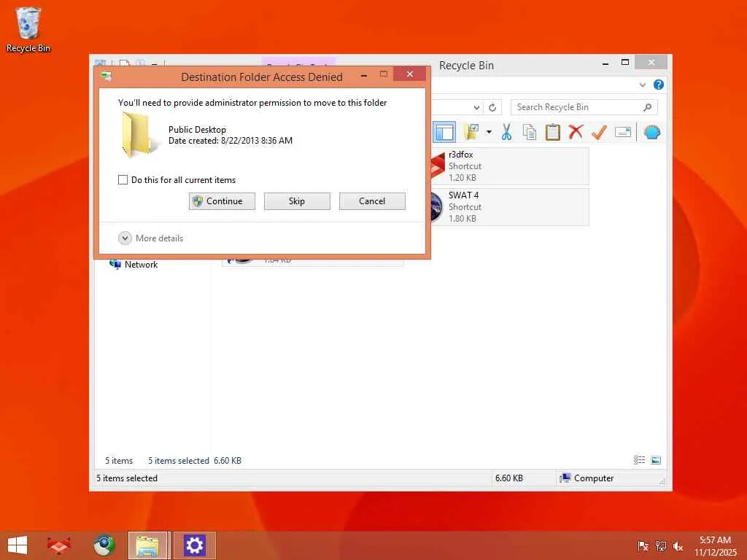This screenshot has width=747, height=560.
Task: Close the Destination Folder Access Denied dialog
Action: click(410, 74)
